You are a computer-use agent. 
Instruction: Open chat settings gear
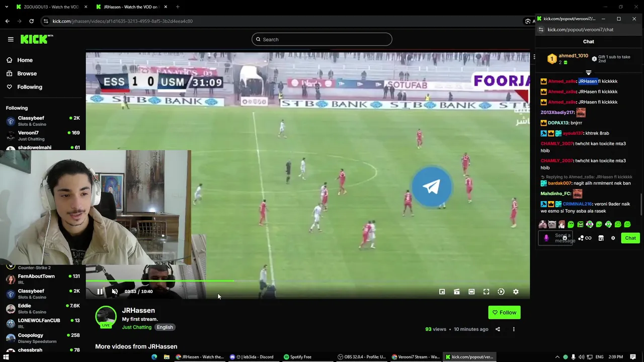pyautogui.click(x=613, y=238)
